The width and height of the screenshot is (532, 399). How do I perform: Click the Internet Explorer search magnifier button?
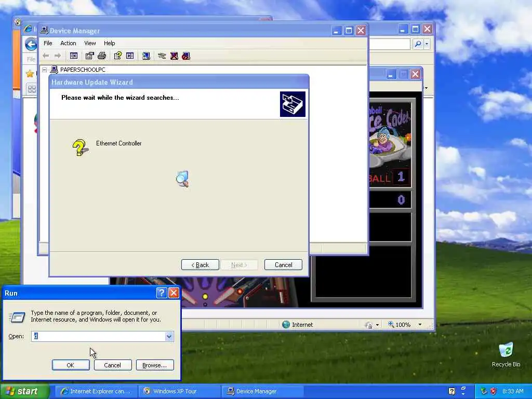click(x=418, y=44)
